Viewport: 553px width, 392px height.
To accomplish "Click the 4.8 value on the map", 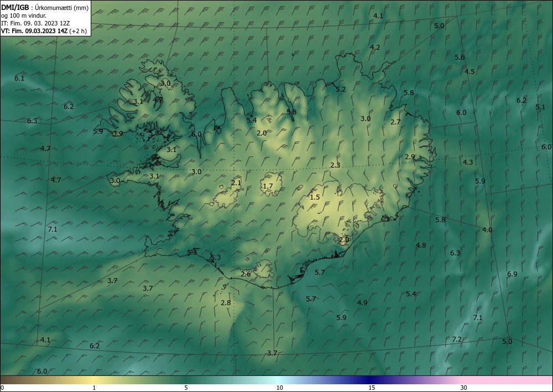I will click(421, 245).
